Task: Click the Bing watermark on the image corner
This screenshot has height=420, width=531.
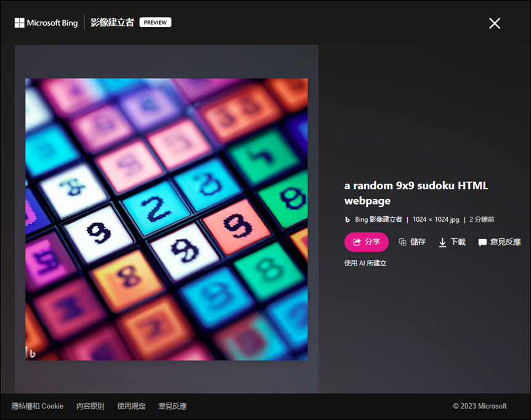Action: [31, 353]
